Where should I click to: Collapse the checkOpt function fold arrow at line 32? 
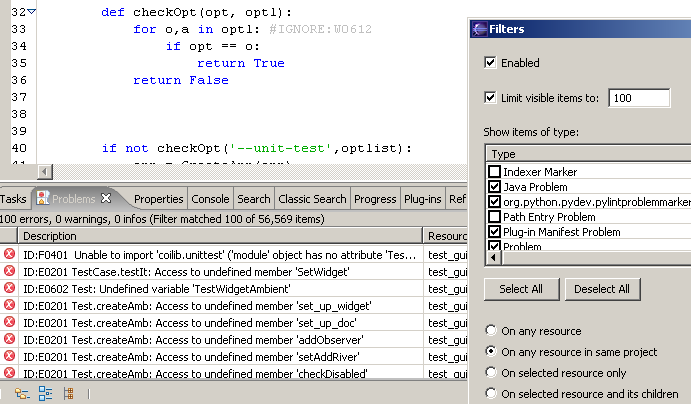point(32,11)
